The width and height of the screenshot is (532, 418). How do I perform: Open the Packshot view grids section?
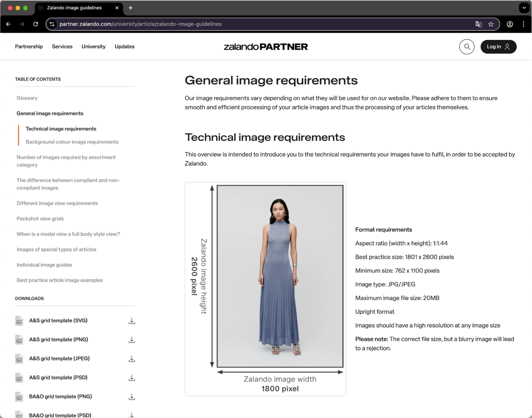point(40,218)
